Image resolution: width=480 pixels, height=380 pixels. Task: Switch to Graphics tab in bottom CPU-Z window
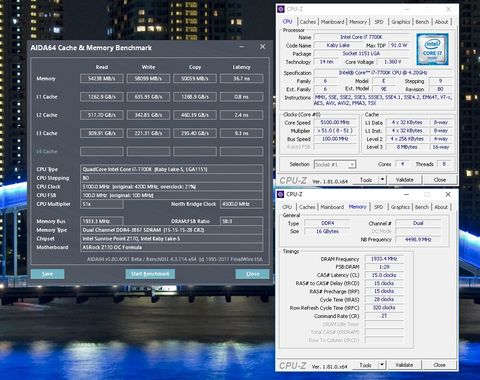(x=400, y=207)
